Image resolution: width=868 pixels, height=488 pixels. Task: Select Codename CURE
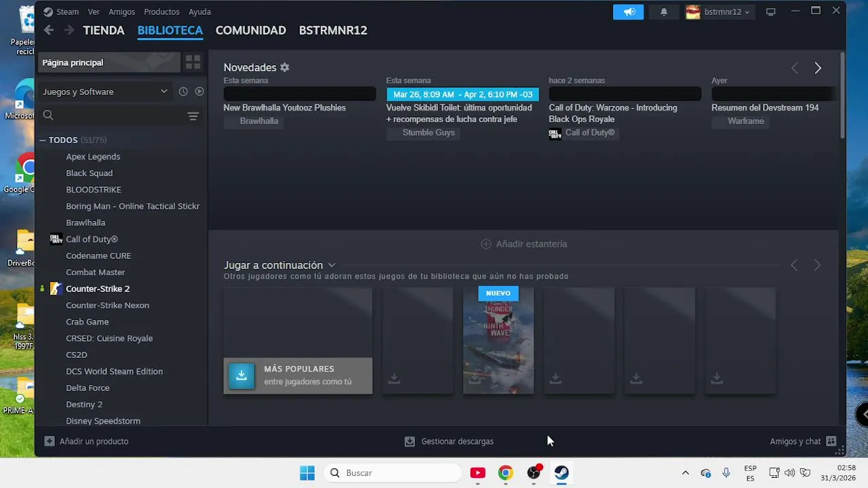98,256
